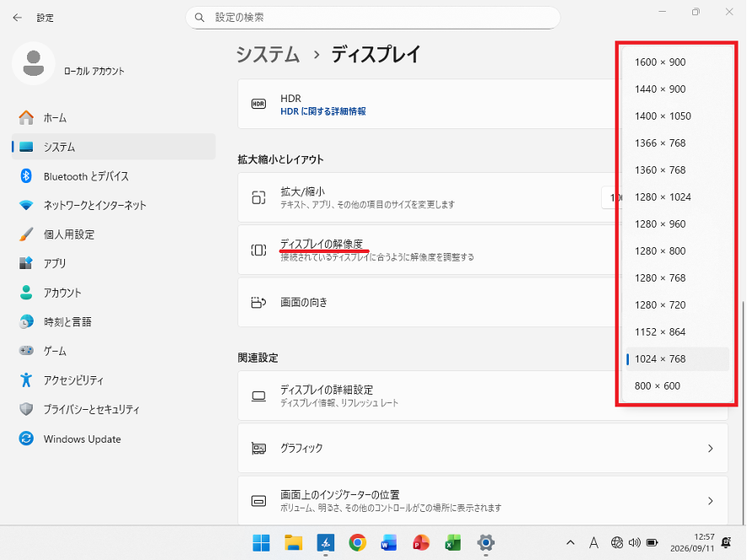Viewport: 747px width, 560px height.
Task: Open Word from the taskbar
Action: (x=389, y=542)
